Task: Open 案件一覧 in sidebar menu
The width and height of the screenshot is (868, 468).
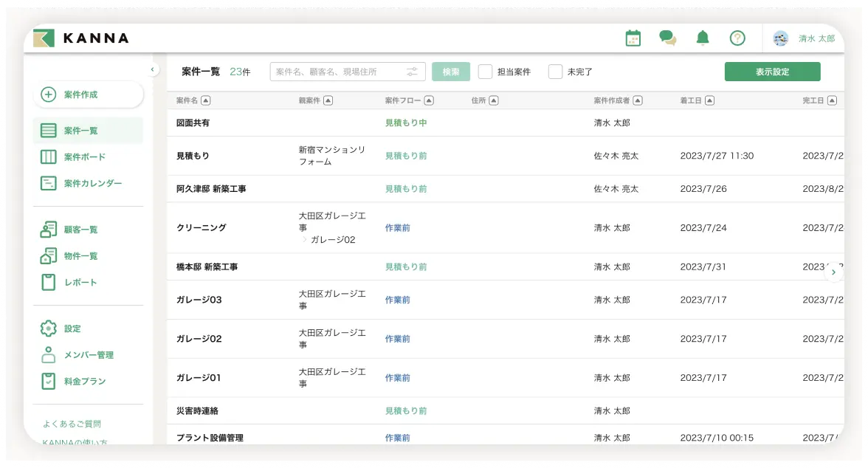Action: (x=89, y=131)
